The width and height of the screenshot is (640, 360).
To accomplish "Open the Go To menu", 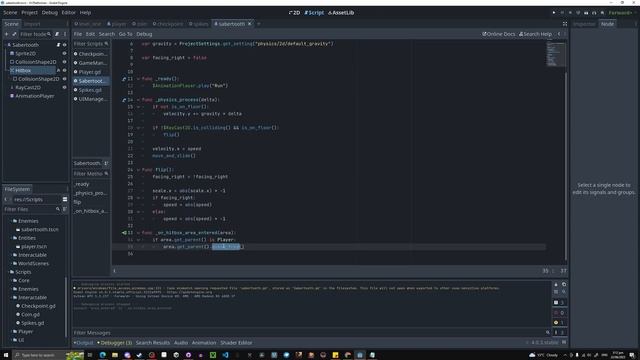I will 125,34.
